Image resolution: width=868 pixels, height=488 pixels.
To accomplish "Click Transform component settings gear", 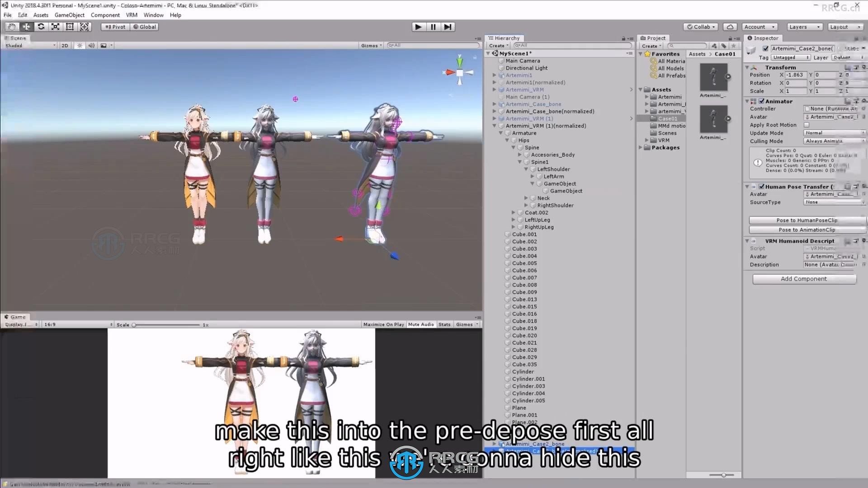I will (864, 67).
